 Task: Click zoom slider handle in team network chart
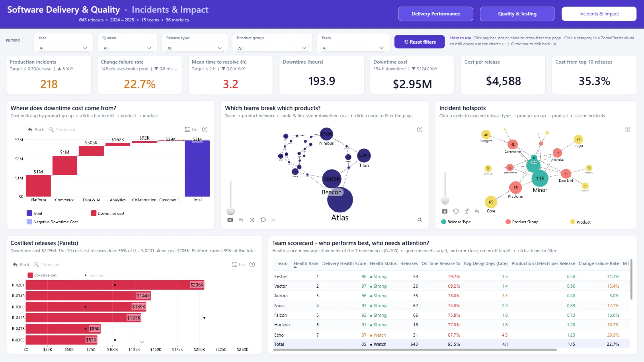(231, 211)
